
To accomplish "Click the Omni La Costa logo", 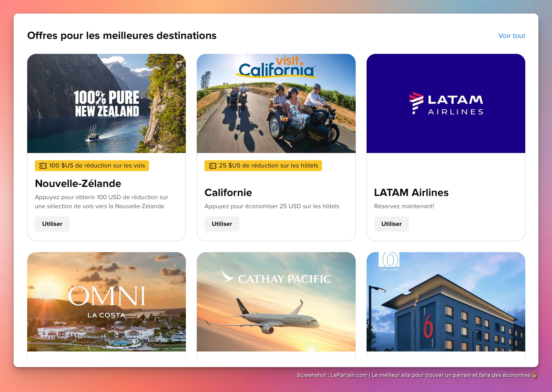I will (x=106, y=302).
